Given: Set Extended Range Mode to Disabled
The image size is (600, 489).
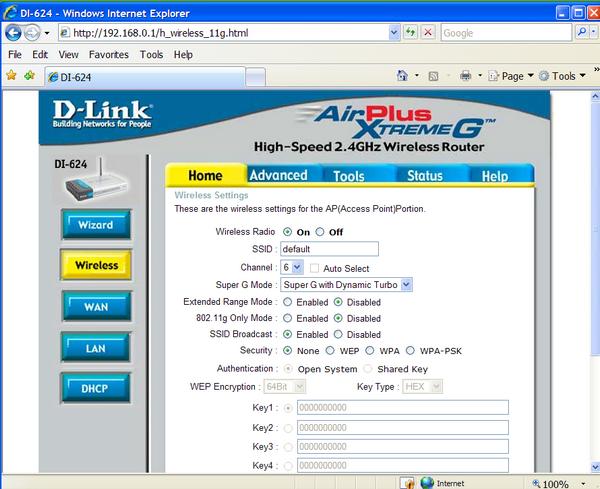Looking at the screenshot, I should [x=338, y=302].
